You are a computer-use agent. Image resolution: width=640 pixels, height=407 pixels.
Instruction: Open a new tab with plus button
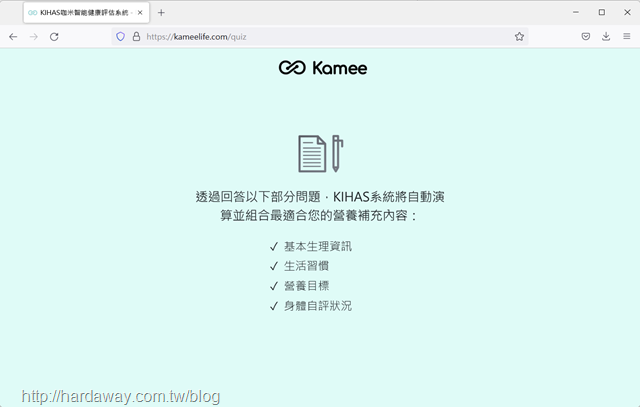coord(161,13)
